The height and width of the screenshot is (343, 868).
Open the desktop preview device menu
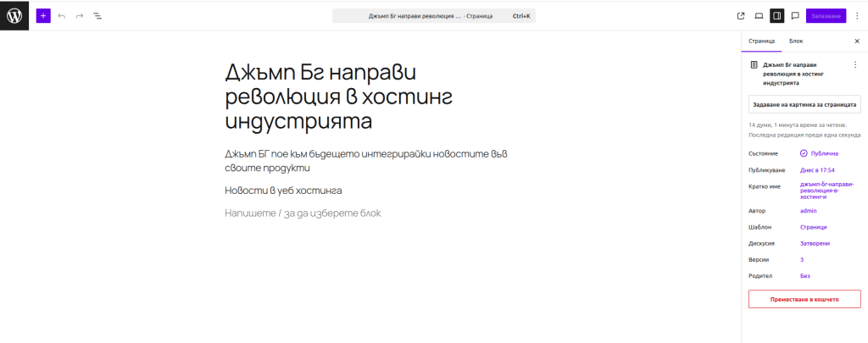point(759,15)
